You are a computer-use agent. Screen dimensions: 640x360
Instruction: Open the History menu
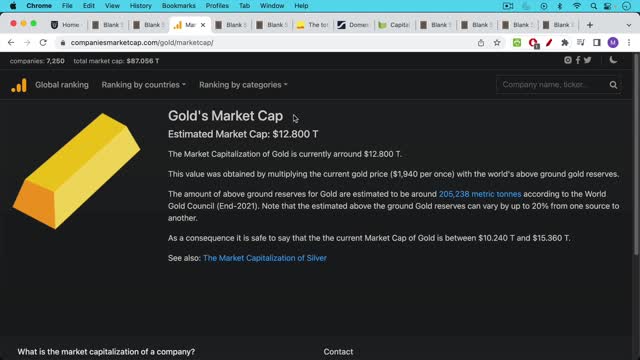(x=140, y=6)
